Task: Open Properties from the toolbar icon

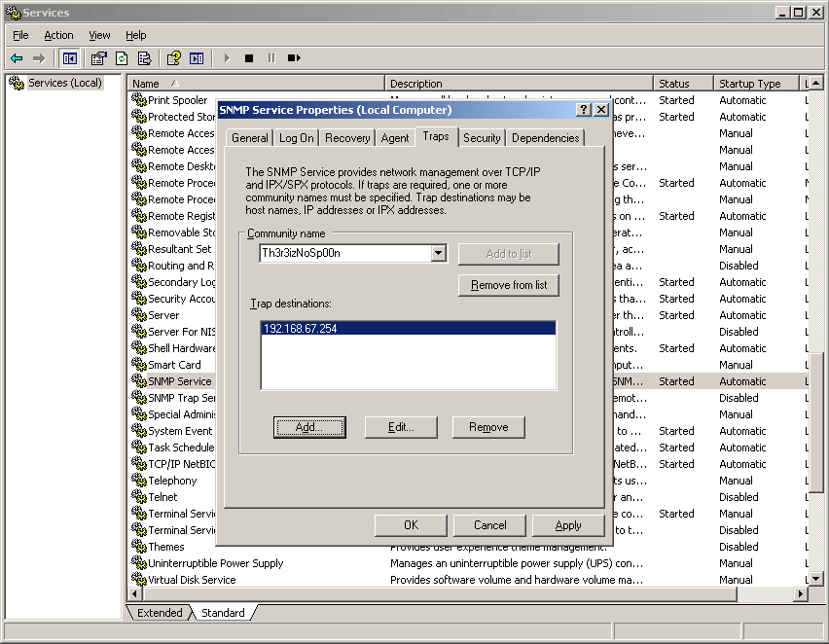Action: (x=98, y=58)
